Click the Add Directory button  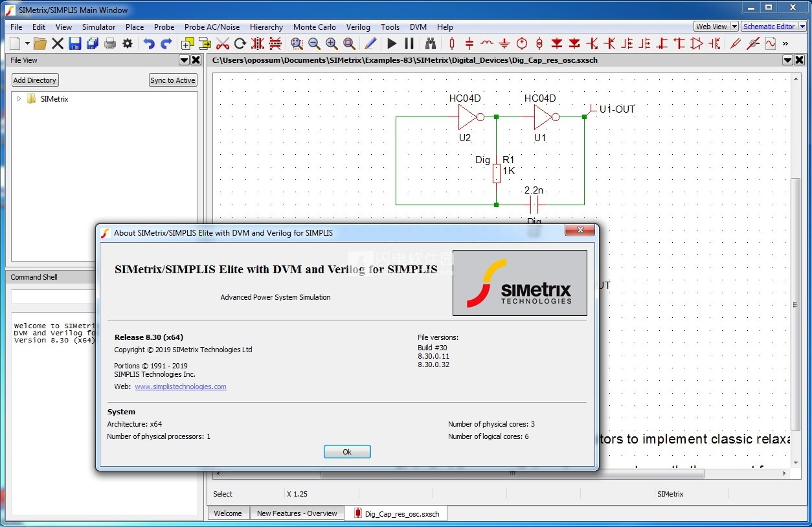click(35, 80)
